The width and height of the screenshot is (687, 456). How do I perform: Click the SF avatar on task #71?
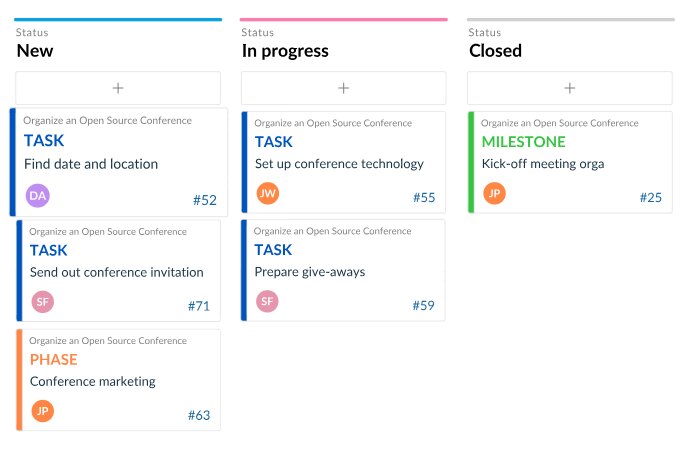[42, 301]
